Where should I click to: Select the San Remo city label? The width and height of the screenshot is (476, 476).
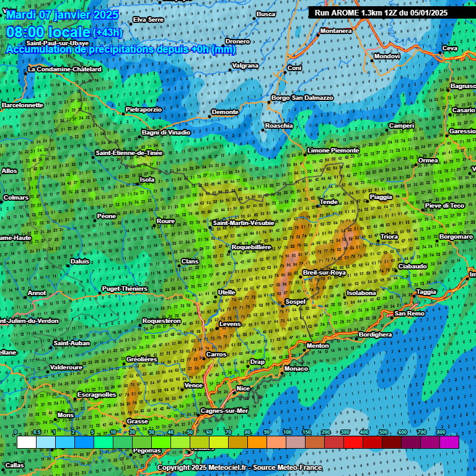pyautogui.click(x=410, y=313)
